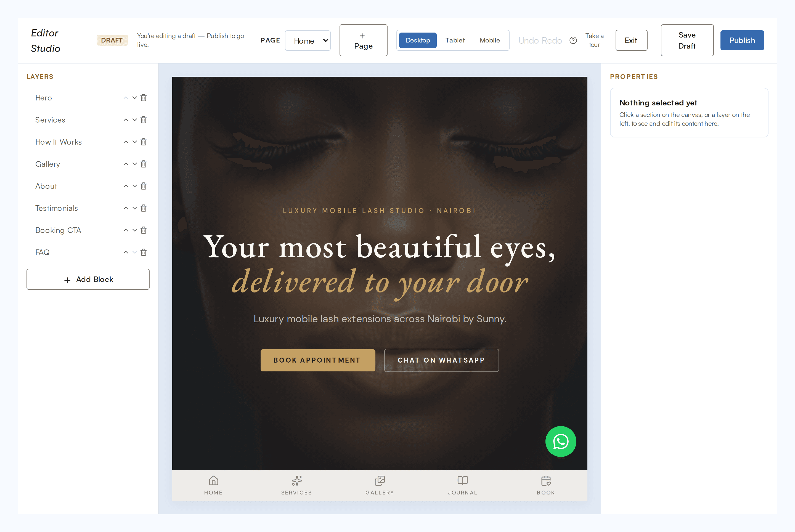Click the hero headline 'Your most beautiful eyes,'
The image size is (795, 532).
pos(380,248)
